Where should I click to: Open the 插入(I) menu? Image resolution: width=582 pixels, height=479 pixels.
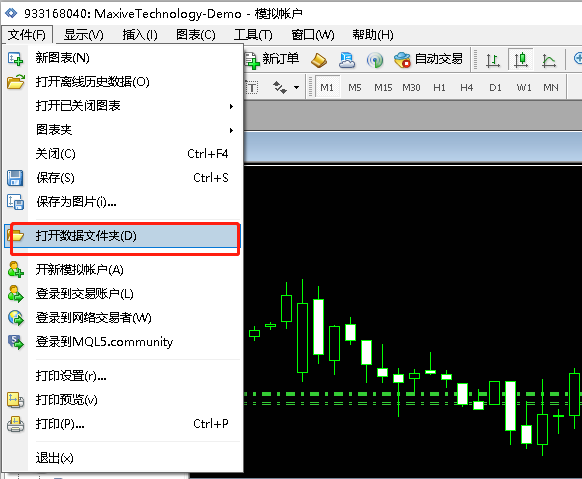pos(140,35)
